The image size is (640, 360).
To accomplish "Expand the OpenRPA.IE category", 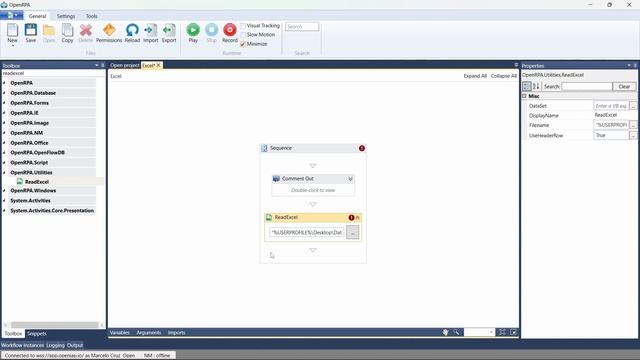I will coord(4,113).
